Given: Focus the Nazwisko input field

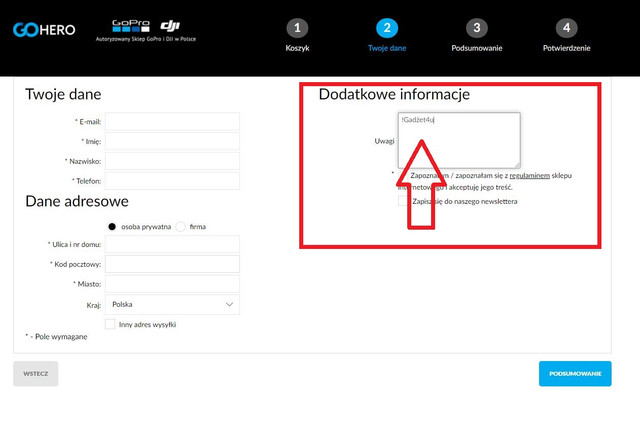Looking at the screenshot, I should point(172,161).
